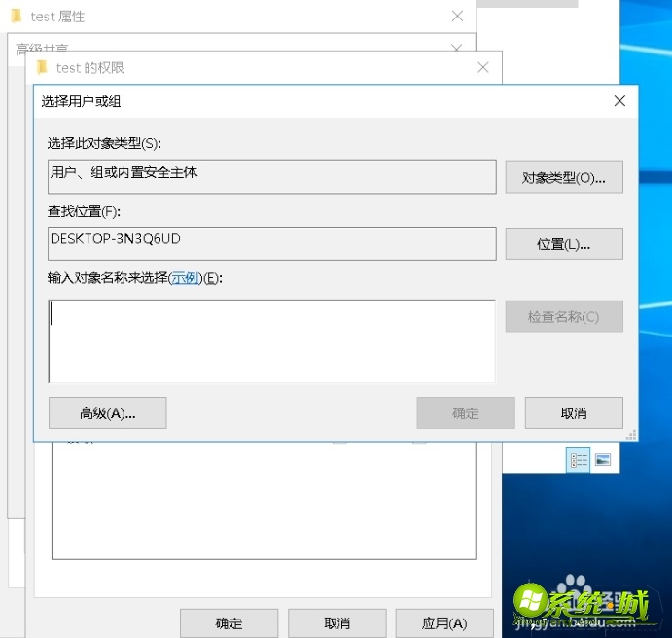
Task: Switch Explorer to large thumbnails view icon
Action: (x=603, y=460)
